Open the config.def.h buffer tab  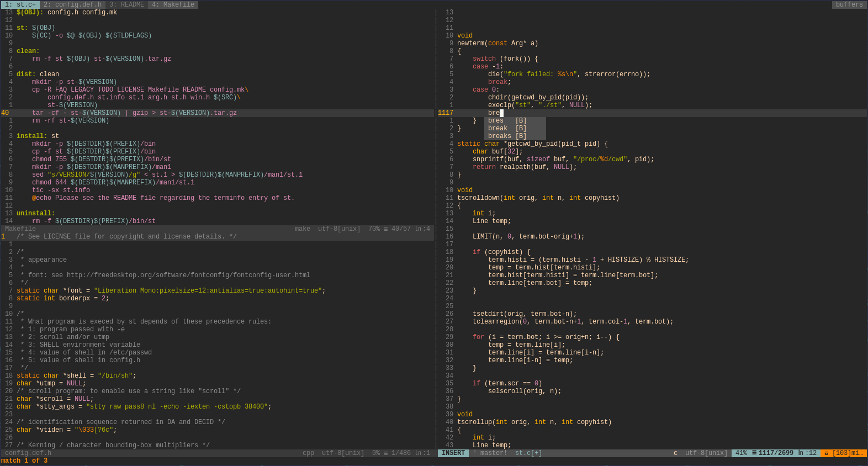(x=73, y=4)
